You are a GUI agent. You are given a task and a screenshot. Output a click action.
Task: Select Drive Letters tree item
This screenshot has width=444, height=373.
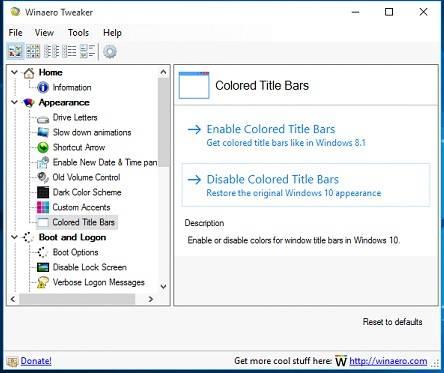(75, 117)
